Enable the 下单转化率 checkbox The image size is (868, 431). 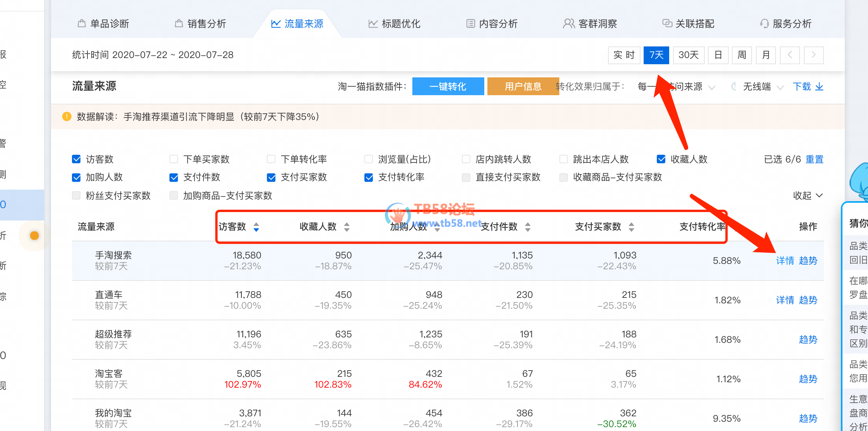[271, 159]
